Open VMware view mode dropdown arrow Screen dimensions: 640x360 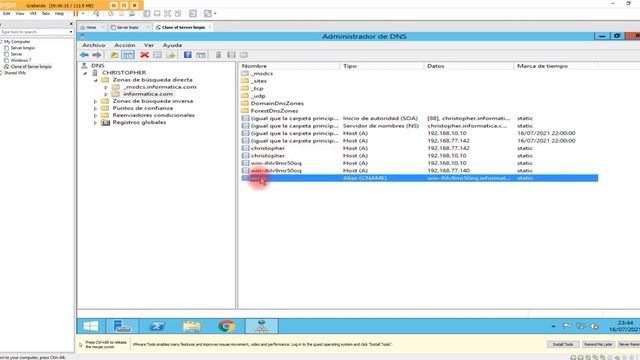pos(215,13)
